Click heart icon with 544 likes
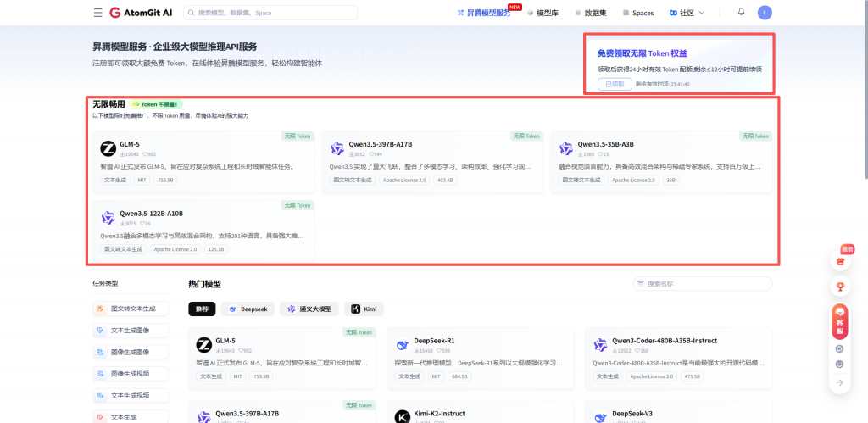Viewport: 868px width, 423px height. pos(371,154)
